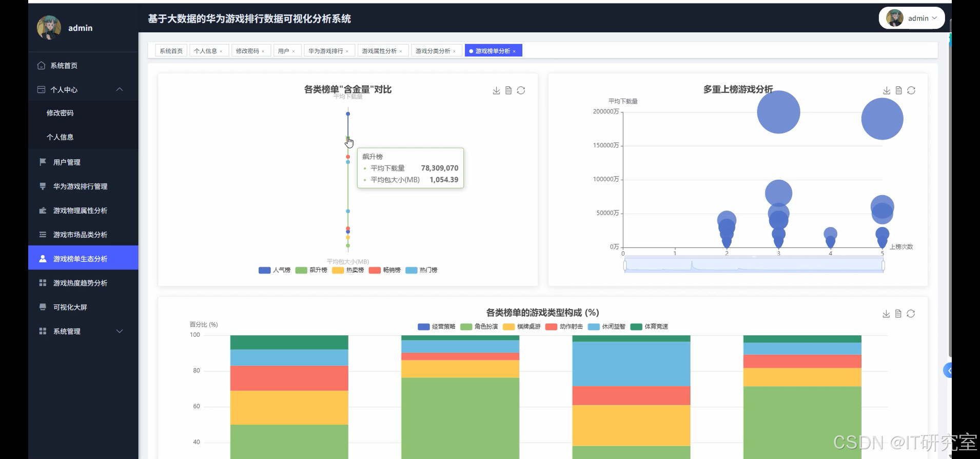Save the 各类榜单"含金量"对比 chart as image
This screenshot has height=459, width=980.
coord(496,90)
